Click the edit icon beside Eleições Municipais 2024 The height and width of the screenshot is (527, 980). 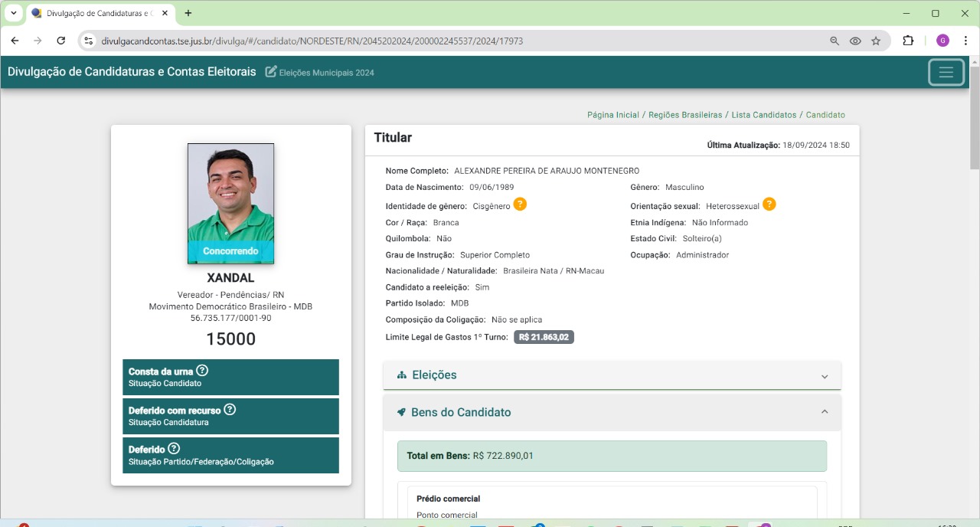point(271,72)
